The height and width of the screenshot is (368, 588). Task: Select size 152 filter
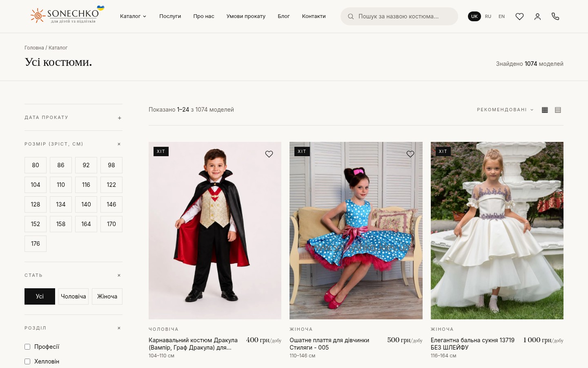coord(36,224)
